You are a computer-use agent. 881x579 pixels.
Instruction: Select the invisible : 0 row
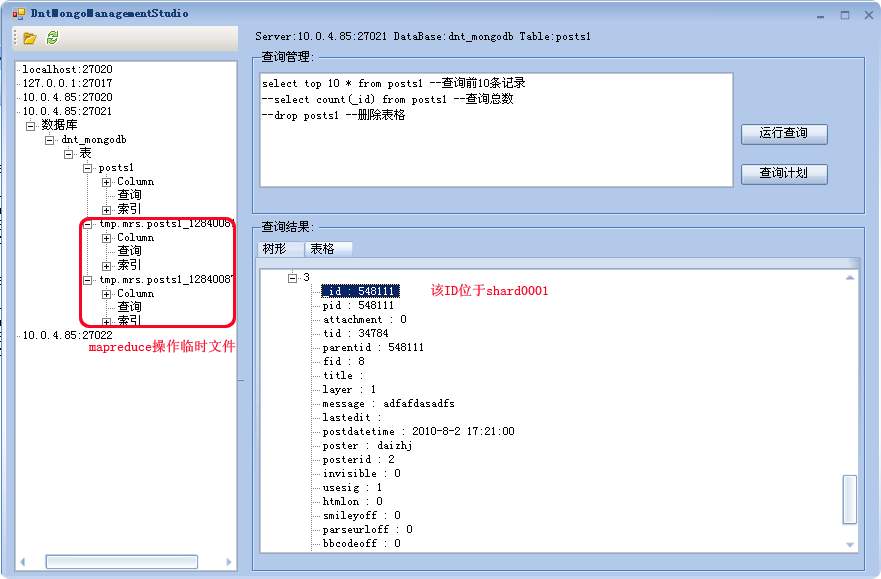(361, 473)
